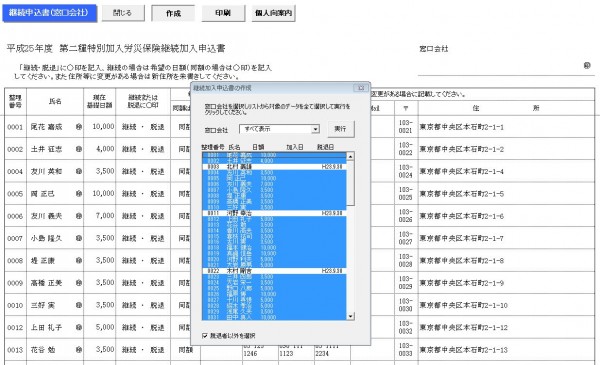Select 木村 entry 0022 in the list
The image size is (600, 365).
tap(274, 271)
